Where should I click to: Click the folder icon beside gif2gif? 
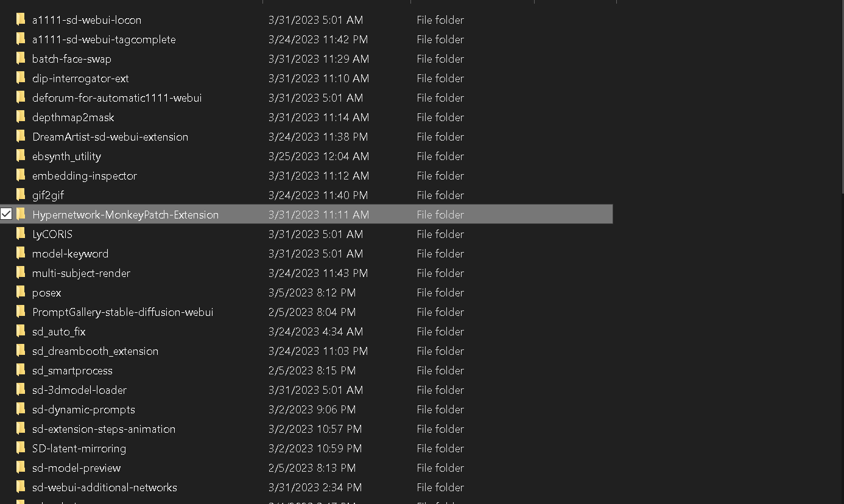point(20,195)
